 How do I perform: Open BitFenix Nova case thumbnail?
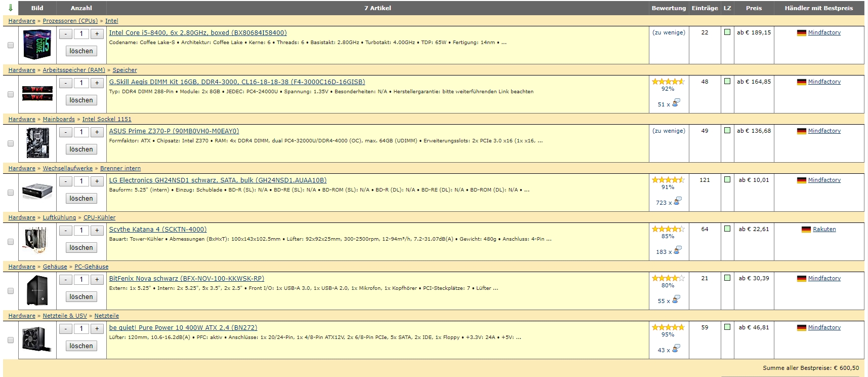[x=37, y=290]
